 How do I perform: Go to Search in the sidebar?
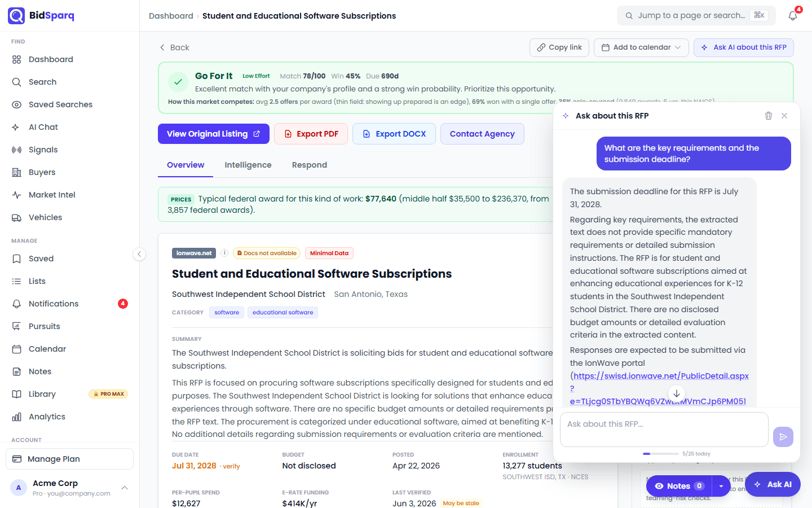(70, 82)
